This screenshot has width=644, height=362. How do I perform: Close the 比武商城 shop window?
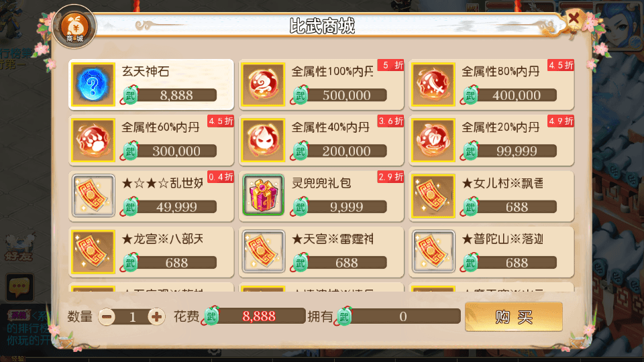(x=574, y=19)
